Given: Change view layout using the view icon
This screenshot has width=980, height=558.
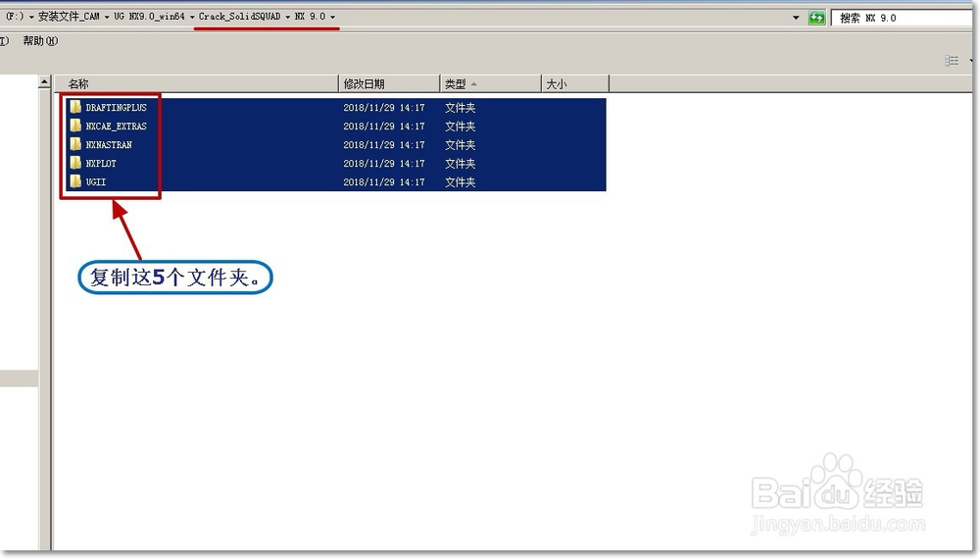Looking at the screenshot, I should tap(952, 61).
